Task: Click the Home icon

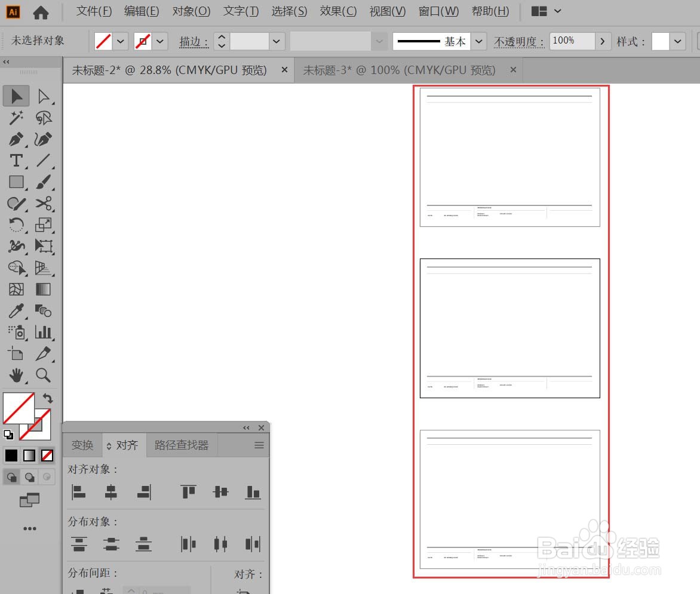Action: 41,12
